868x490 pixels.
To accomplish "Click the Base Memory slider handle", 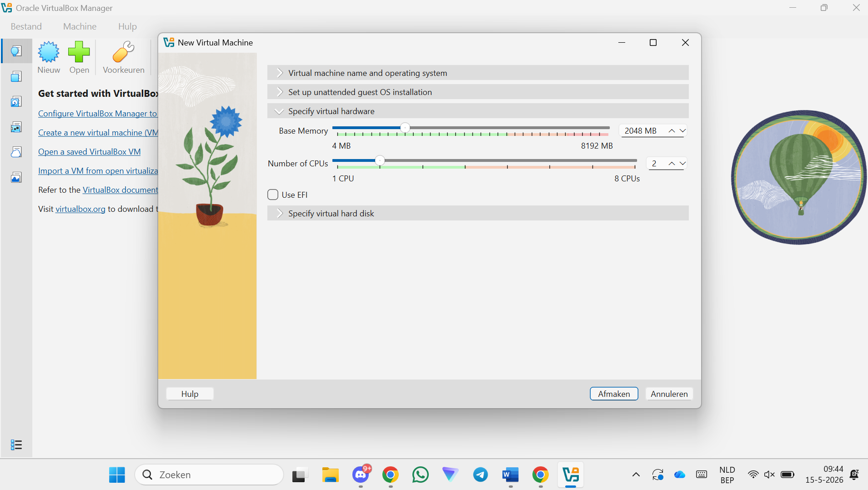I will [405, 128].
